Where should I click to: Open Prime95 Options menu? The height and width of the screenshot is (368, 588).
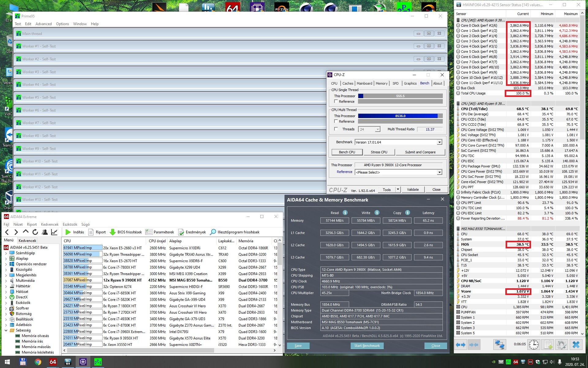(x=62, y=24)
